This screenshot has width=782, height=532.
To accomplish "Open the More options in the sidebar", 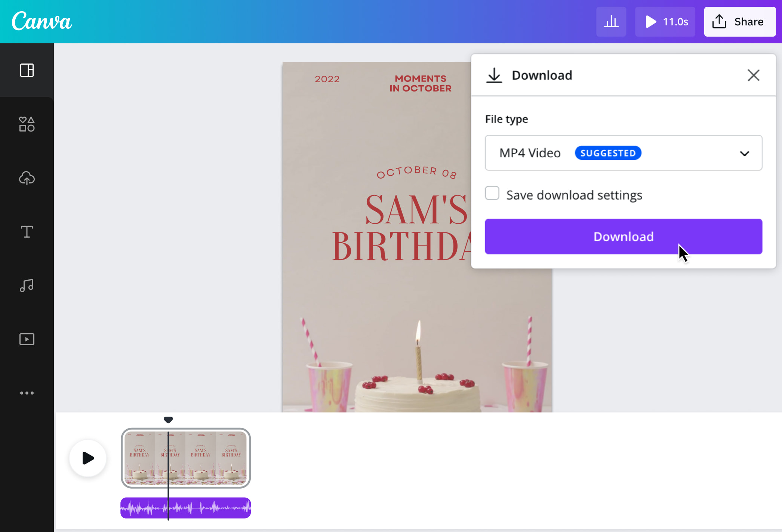I will (x=27, y=393).
